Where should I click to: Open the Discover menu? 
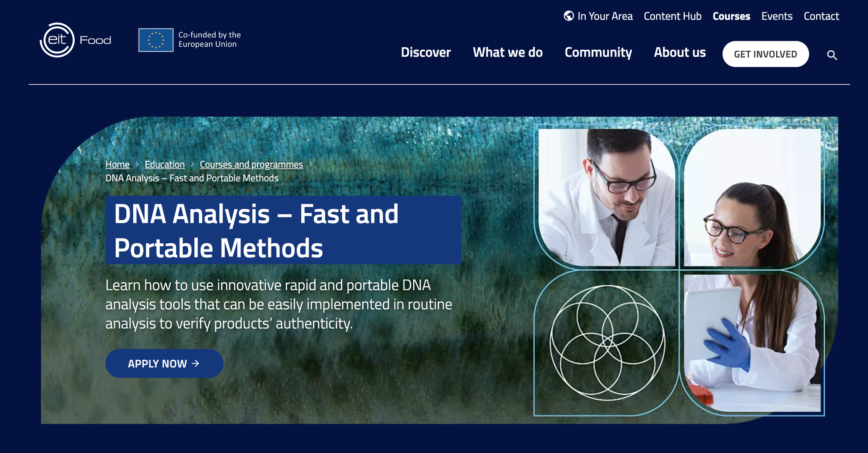[426, 52]
